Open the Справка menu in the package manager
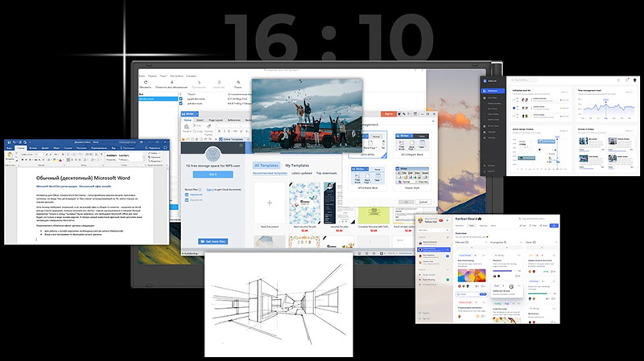 [x=191, y=76]
